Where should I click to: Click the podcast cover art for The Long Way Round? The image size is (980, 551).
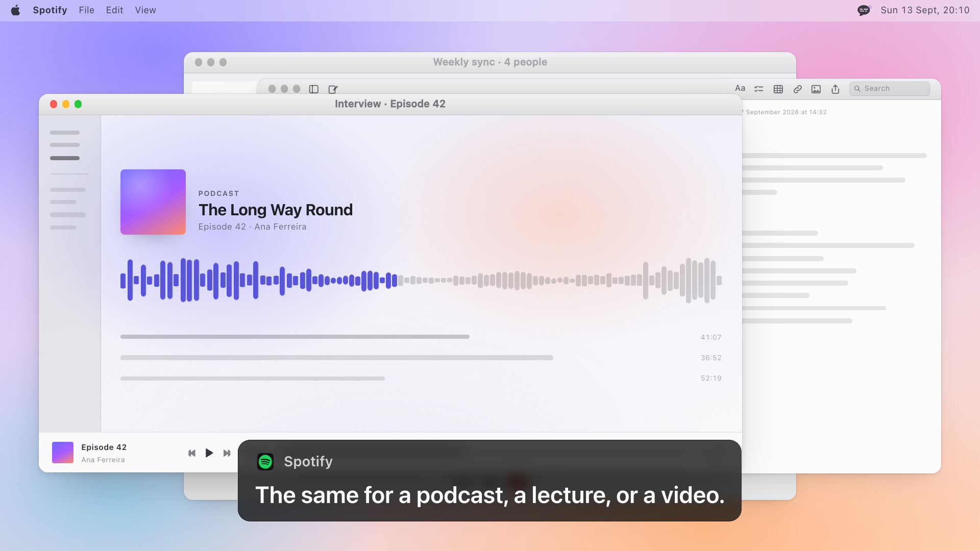153,202
